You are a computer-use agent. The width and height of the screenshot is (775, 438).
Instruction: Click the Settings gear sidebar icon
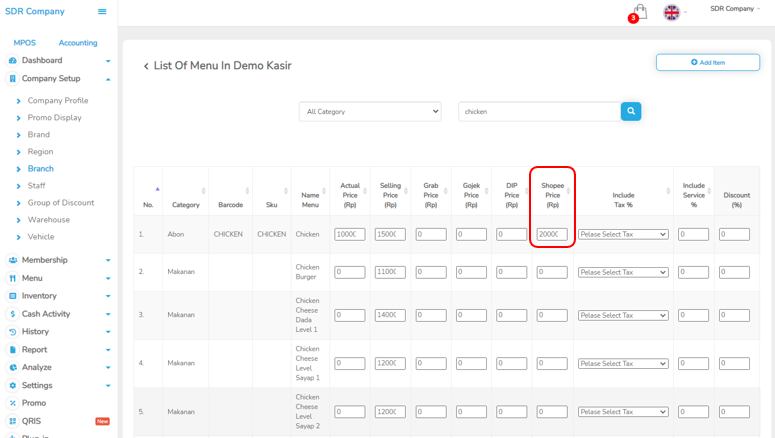(x=13, y=385)
